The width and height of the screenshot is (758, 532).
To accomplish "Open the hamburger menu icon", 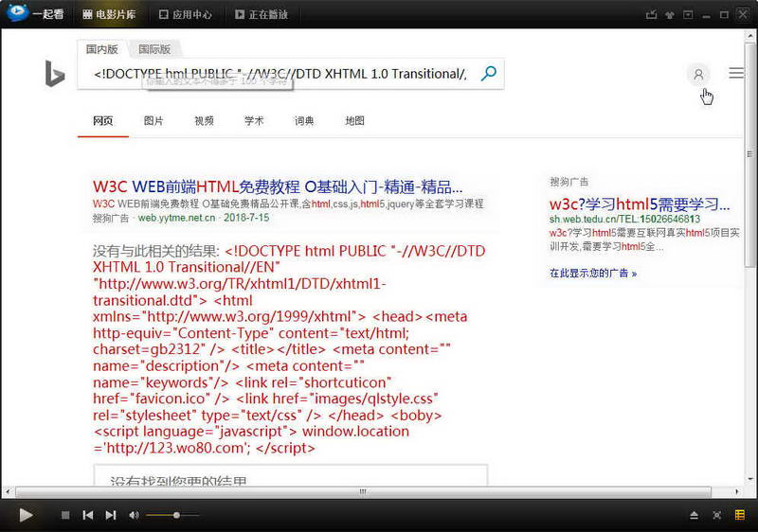I will click(736, 73).
